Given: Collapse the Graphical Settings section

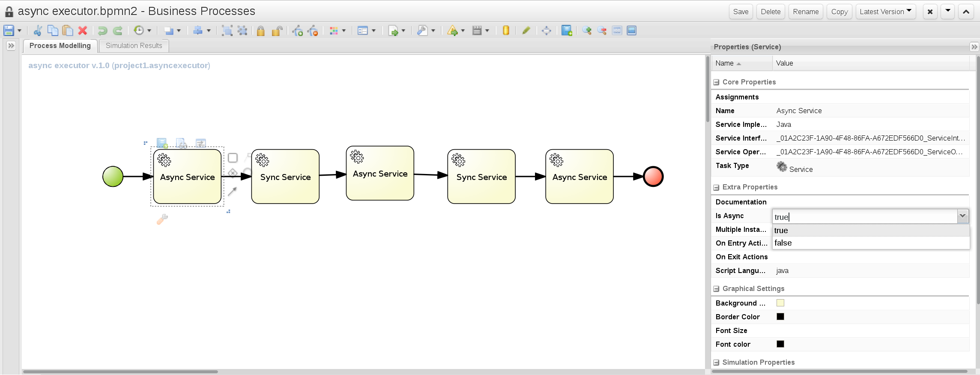Looking at the screenshot, I should pyautogui.click(x=716, y=289).
